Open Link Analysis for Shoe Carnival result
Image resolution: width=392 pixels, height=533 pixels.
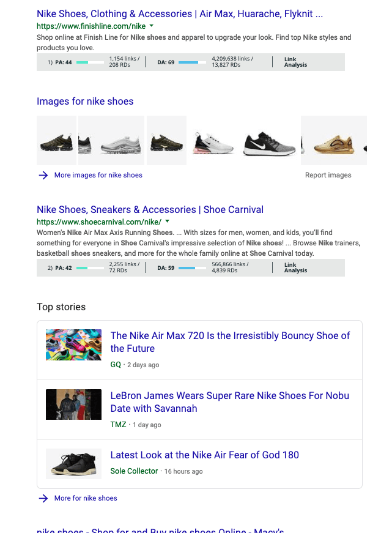(295, 267)
